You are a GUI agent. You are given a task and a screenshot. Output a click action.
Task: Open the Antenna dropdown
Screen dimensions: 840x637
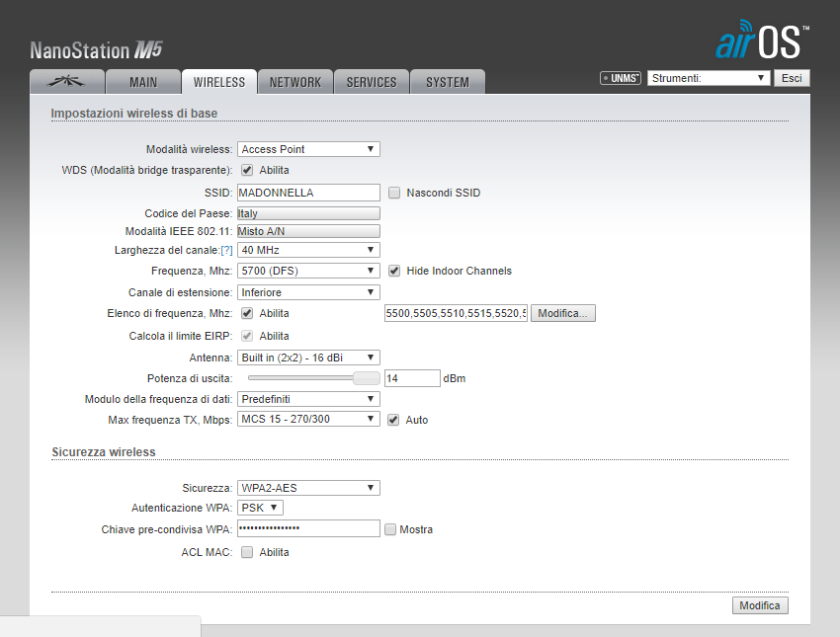(x=308, y=358)
